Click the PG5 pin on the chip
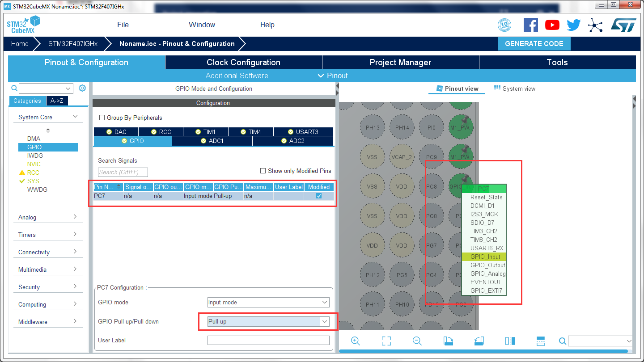The width and height of the screenshot is (644, 362). [x=402, y=275]
